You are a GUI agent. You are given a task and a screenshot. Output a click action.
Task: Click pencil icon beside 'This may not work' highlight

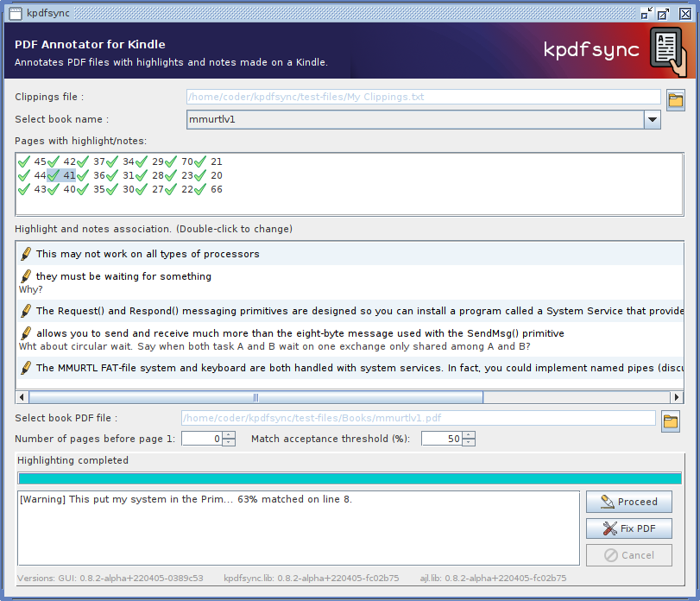(26, 254)
